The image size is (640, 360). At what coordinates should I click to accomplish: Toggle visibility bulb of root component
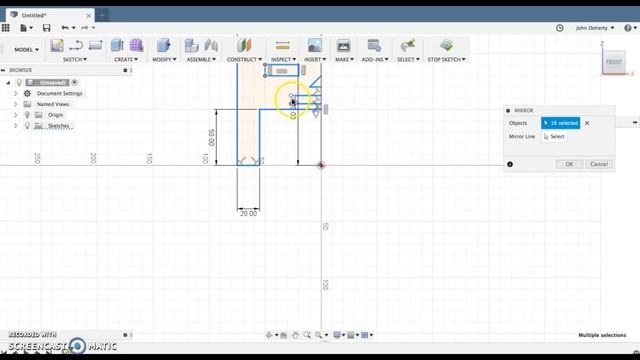(19, 82)
